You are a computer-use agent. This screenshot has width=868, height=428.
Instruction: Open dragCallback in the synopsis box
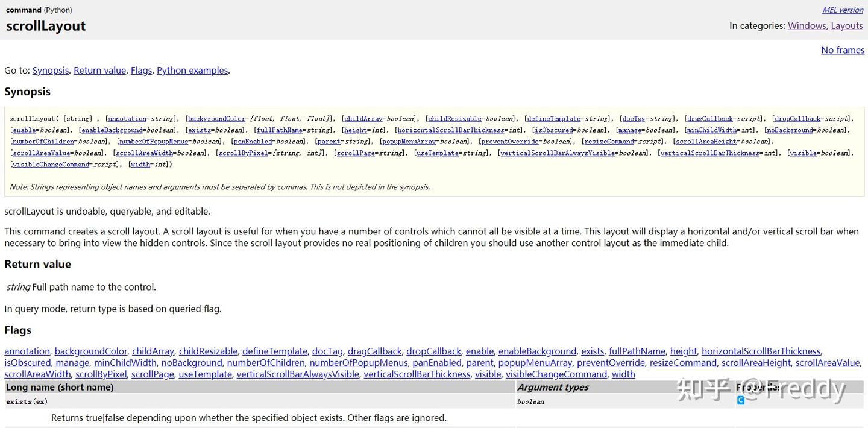point(710,119)
